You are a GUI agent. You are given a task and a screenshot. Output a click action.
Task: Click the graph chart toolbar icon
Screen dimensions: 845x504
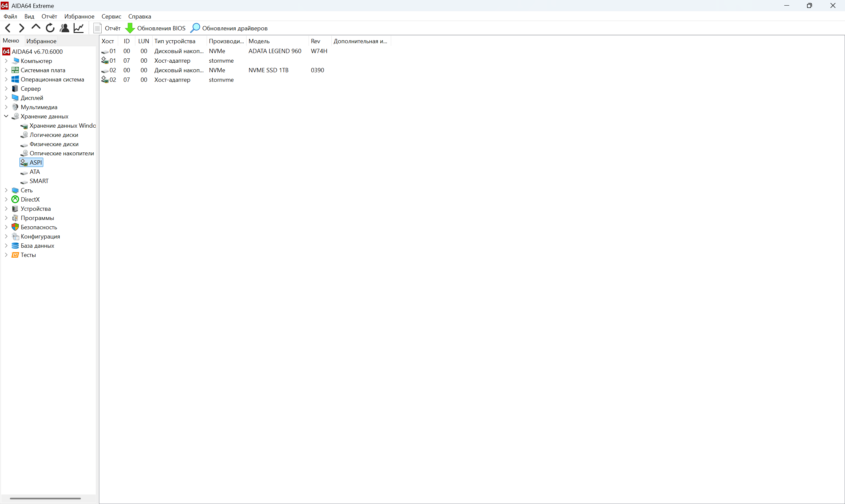[79, 28]
